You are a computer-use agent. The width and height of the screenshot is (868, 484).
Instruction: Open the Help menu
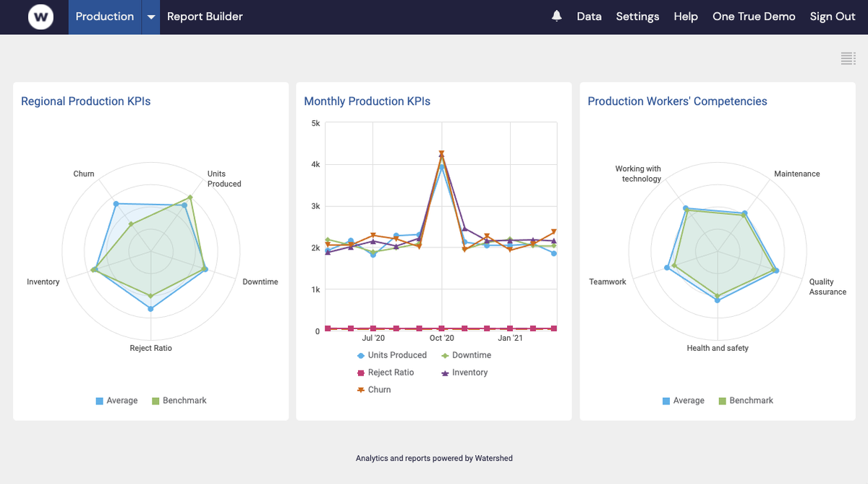click(x=686, y=16)
